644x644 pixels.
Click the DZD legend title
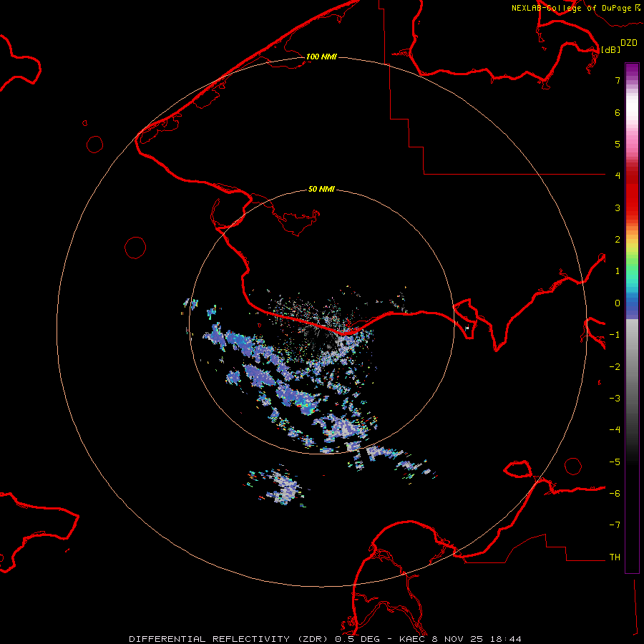[x=629, y=43]
